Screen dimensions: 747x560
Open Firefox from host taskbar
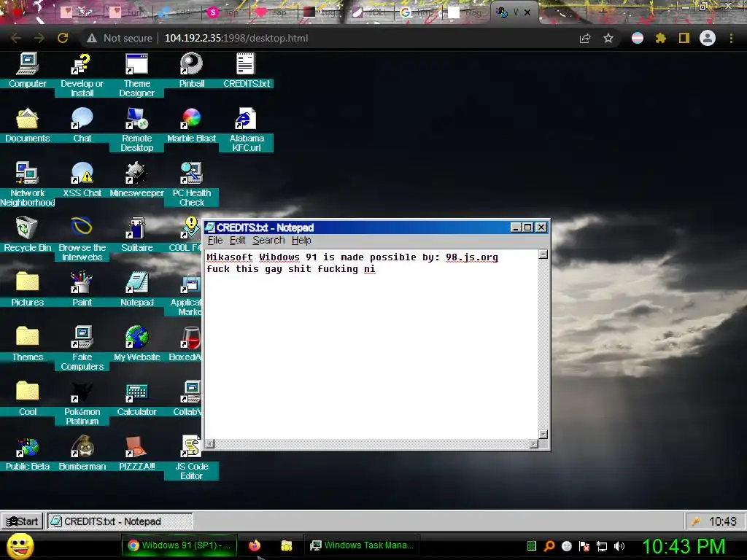[x=255, y=545]
